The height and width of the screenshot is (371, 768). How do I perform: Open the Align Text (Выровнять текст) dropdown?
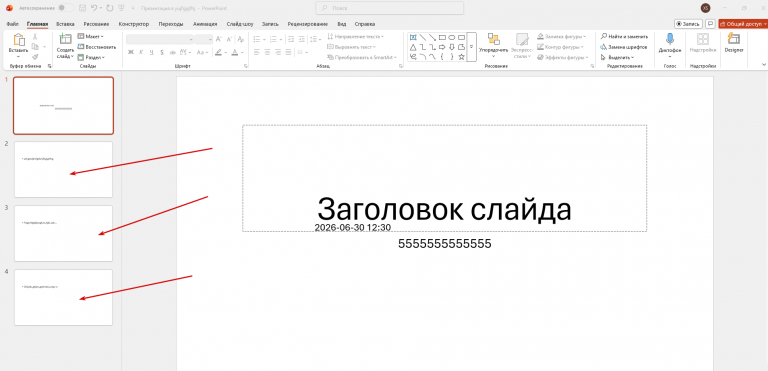(352, 47)
